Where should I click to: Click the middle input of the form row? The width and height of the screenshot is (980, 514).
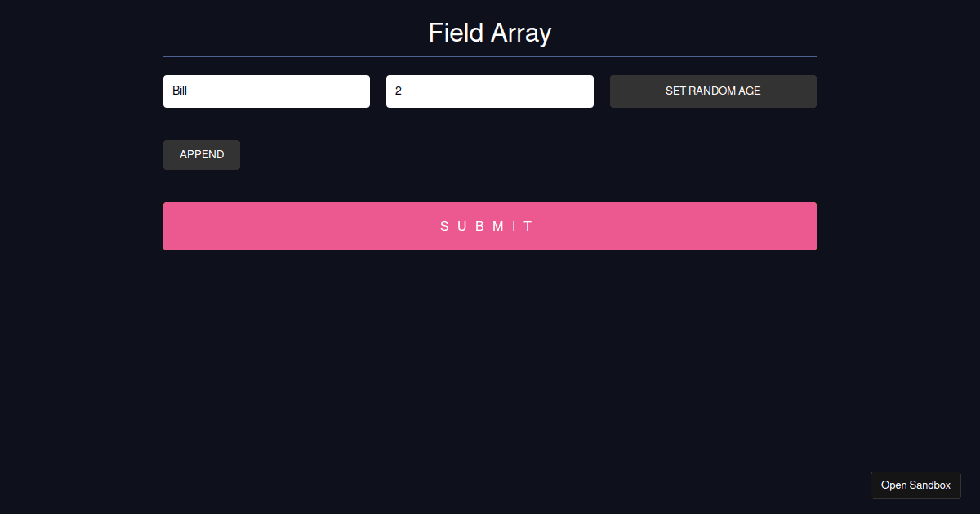[x=489, y=91]
